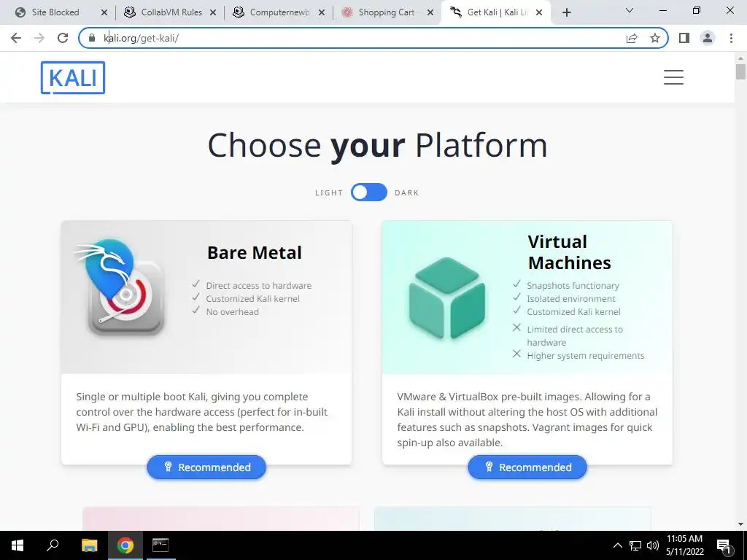Image resolution: width=747 pixels, height=560 pixels.
Task: Click the Bare Metal Recommended button
Action: (x=206, y=467)
